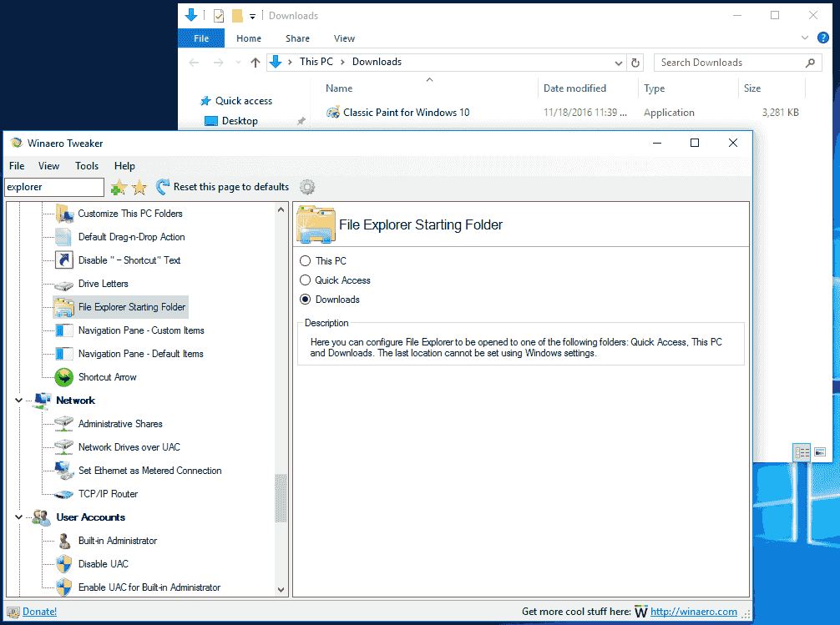The height and width of the screenshot is (625, 840).
Task: Click the Drive Letters tweak icon
Action: coord(64,284)
